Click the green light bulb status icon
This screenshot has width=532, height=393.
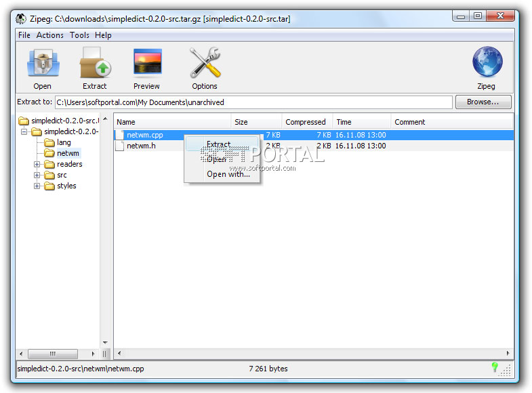tap(495, 367)
